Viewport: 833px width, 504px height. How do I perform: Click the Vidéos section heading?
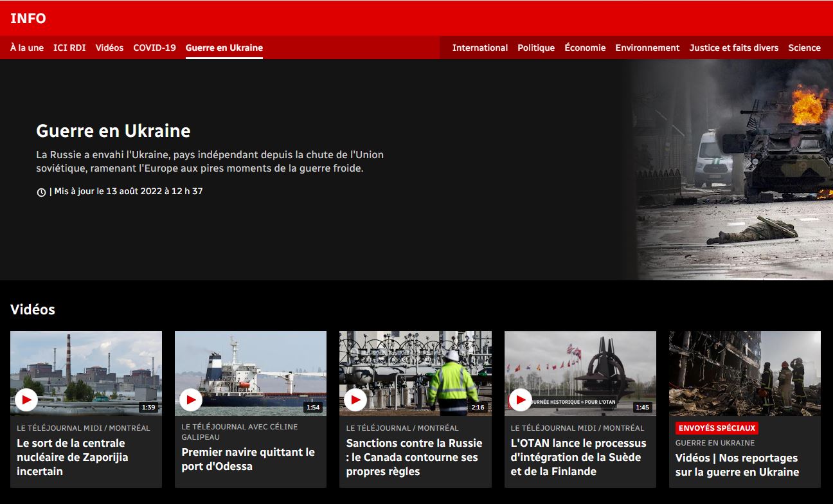pyautogui.click(x=33, y=310)
